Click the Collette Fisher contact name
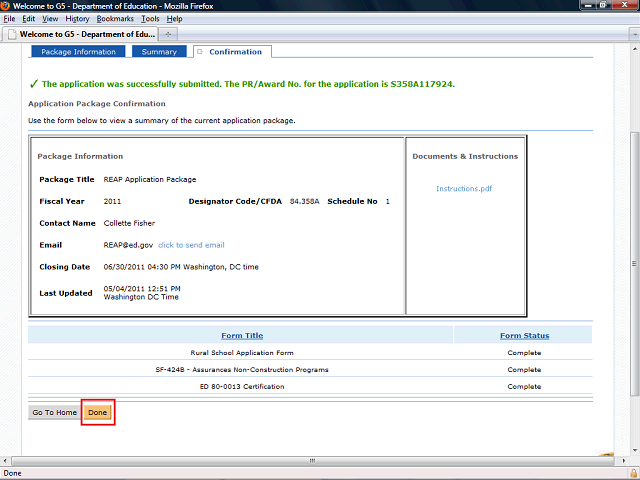Screen dimensions: 640x480 click(129, 223)
